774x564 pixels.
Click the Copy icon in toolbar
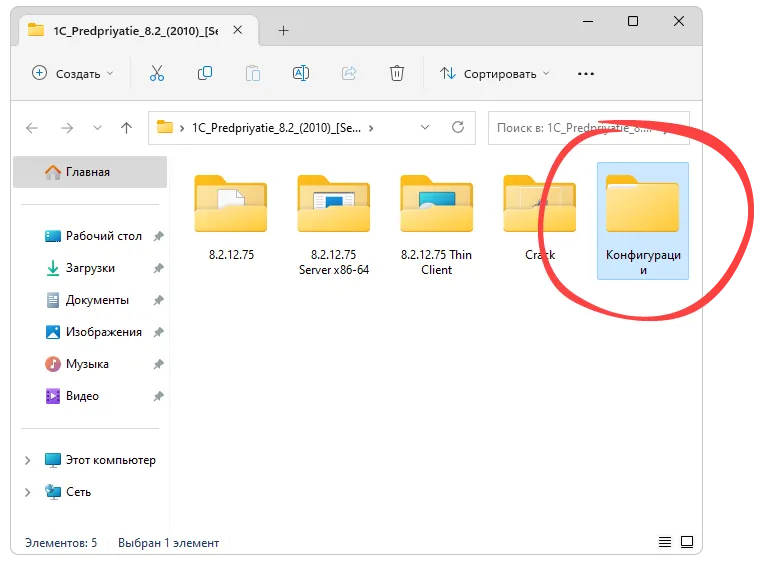tap(205, 74)
